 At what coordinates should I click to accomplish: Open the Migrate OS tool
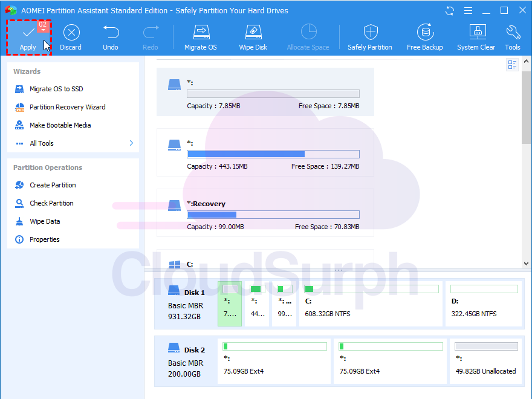201,37
